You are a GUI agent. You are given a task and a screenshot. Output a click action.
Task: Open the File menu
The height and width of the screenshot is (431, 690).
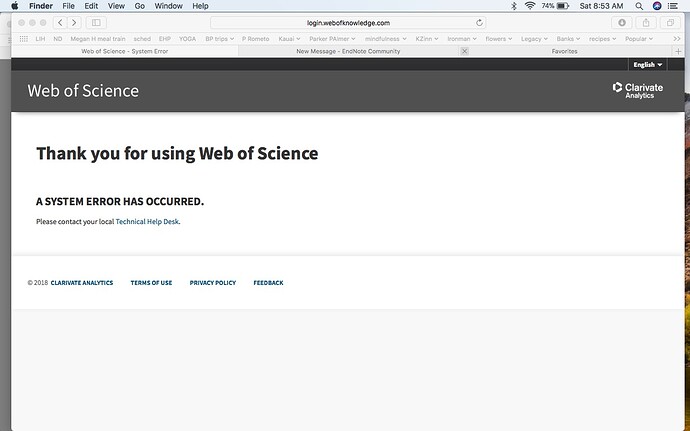[x=68, y=6]
